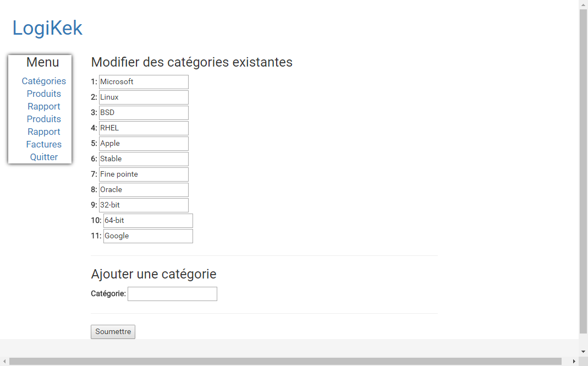
Task: Edit the 64-bit category field
Action: [x=148, y=220]
